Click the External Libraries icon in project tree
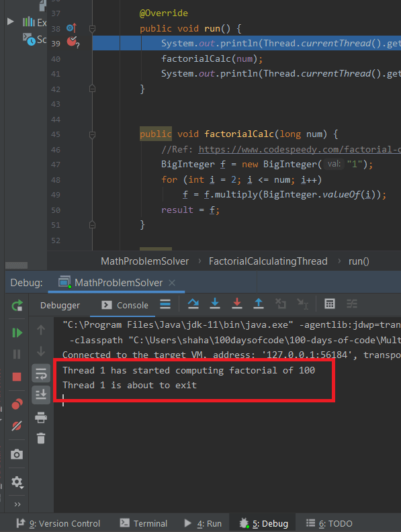401x532 pixels. (x=28, y=21)
